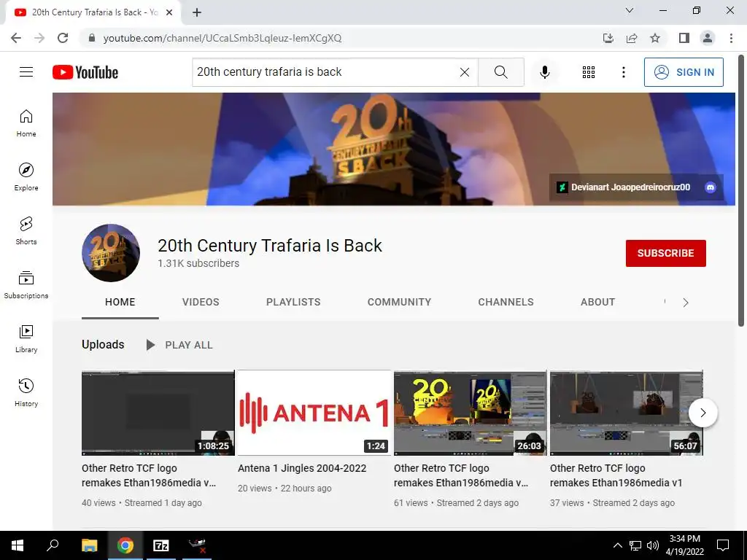This screenshot has height=560, width=747.
Task: Click the SIGN IN button
Action: pyautogui.click(x=684, y=72)
